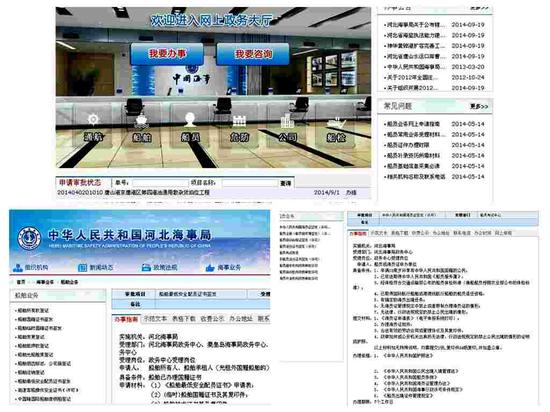This screenshot has height=412, width=550.
Task: Open 船舶变更登记 in the sidebar
Action: pos(31,337)
